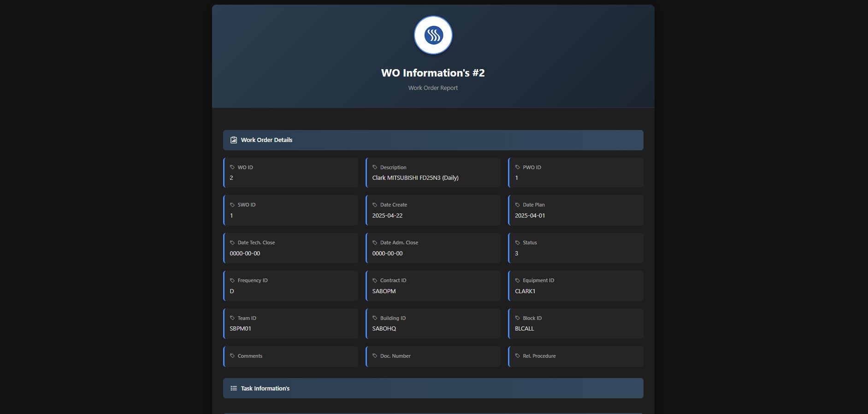Click the tag icon next to Block ID
Viewport: 868px width, 414px height.
pos(518,318)
